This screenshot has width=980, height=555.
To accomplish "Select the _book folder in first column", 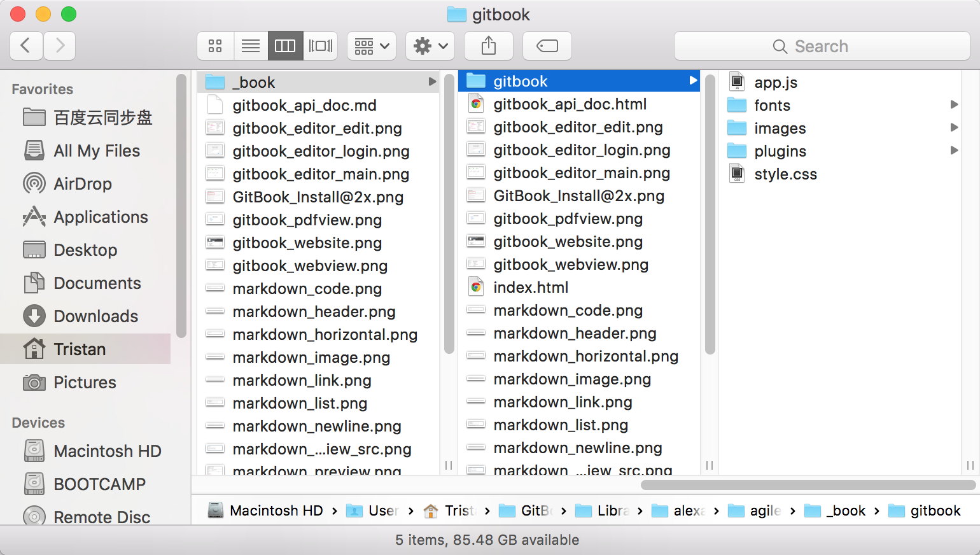I will (318, 82).
